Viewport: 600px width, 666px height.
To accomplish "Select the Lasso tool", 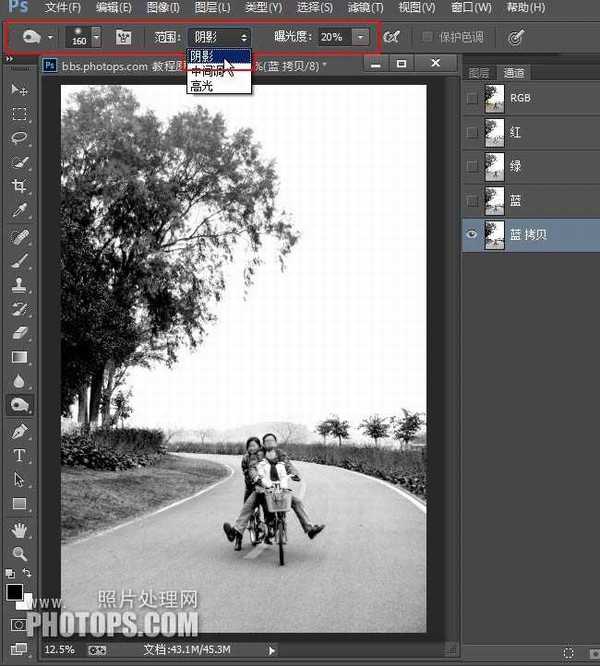I will coord(18,138).
